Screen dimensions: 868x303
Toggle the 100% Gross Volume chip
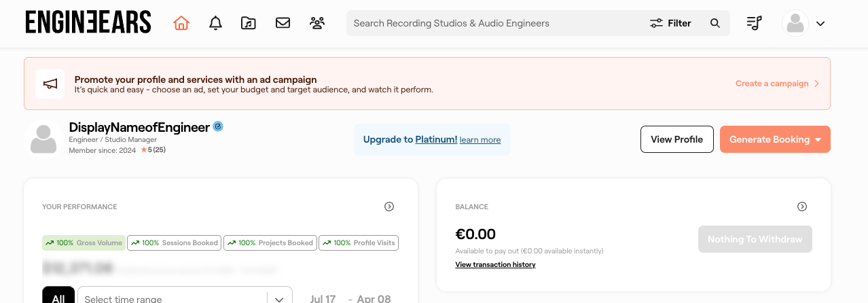tap(84, 243)
